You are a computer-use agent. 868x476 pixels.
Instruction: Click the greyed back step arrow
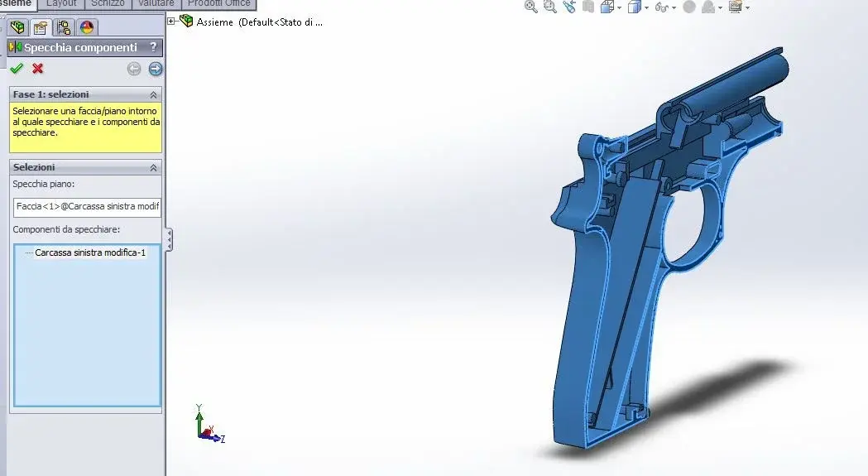(134, 69)
